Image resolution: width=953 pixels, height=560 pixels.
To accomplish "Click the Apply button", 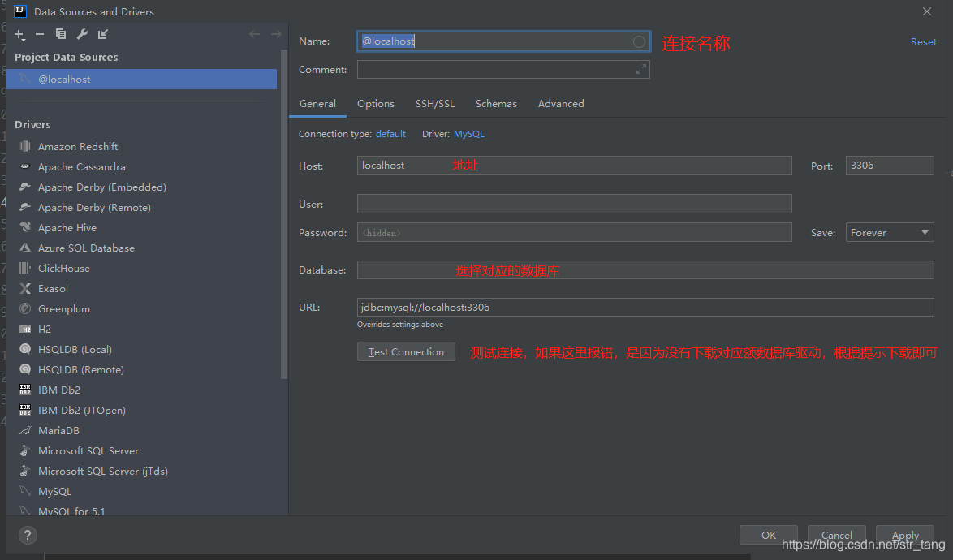I will (905, 535).
